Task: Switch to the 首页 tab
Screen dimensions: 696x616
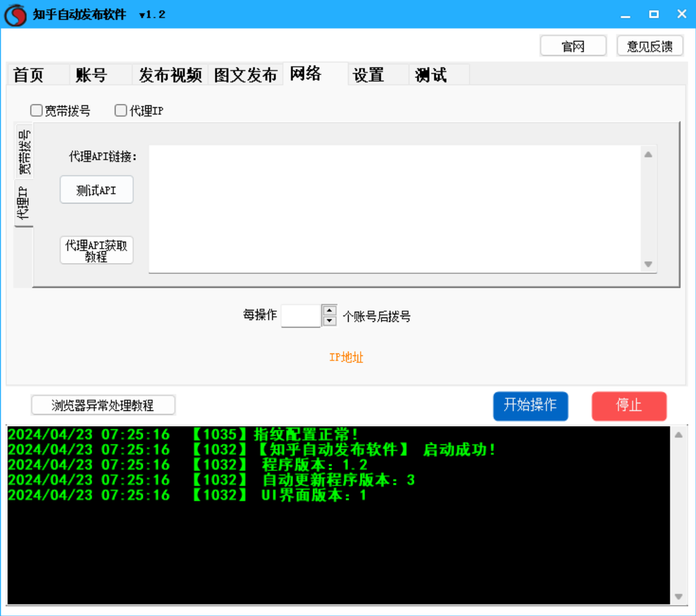Action: [x=38, y=75]
